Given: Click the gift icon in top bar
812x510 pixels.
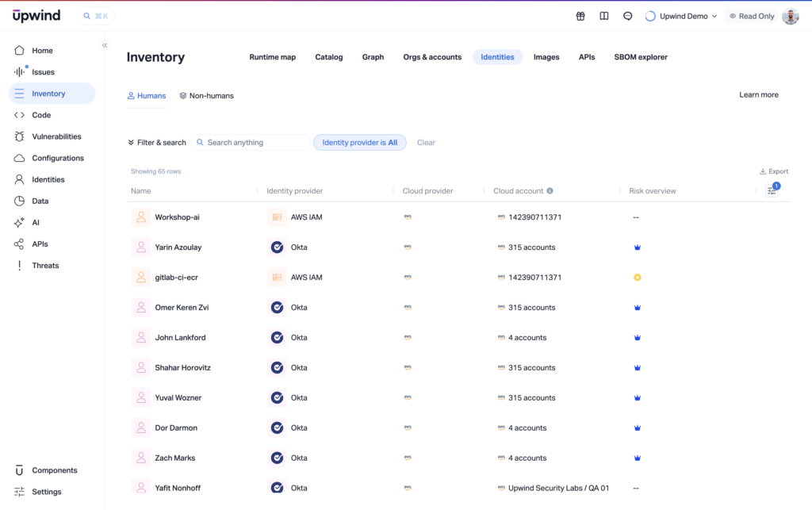Looking at the screenshot, I should pyautogui.click(x=580, y=16).
